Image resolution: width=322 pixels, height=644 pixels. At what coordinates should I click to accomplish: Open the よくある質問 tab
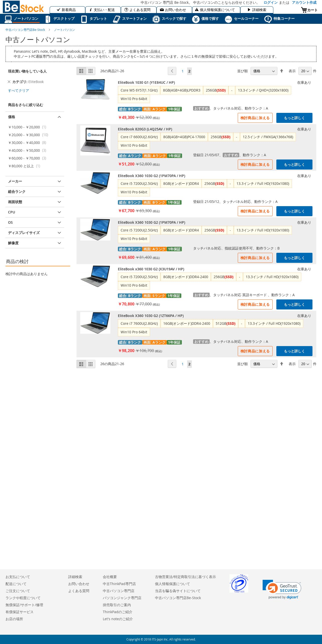tap(139, 10)
